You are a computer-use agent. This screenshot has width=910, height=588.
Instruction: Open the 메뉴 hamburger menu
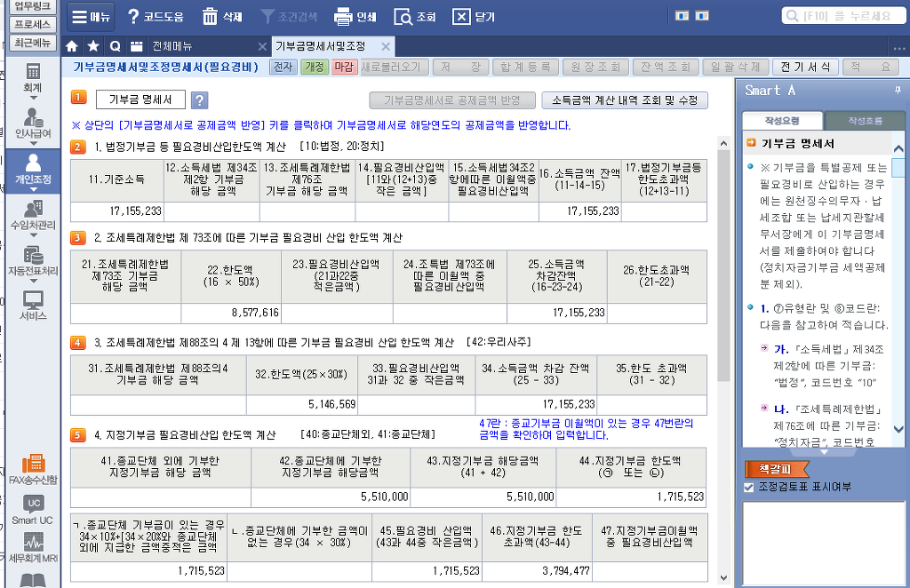pyautogui.click(x=91, y=17)
